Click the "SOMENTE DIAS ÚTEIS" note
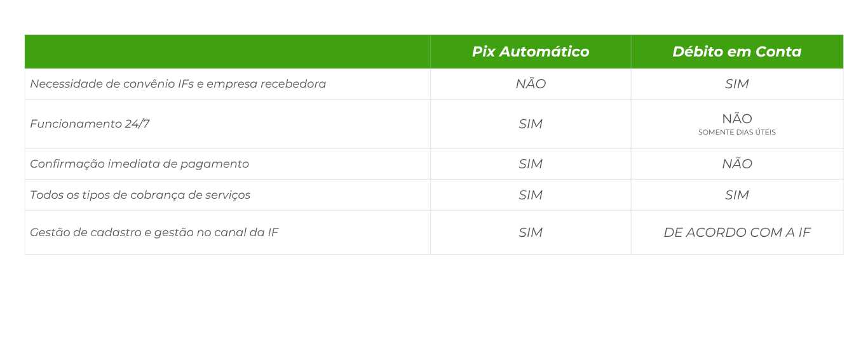 [736, 133]
